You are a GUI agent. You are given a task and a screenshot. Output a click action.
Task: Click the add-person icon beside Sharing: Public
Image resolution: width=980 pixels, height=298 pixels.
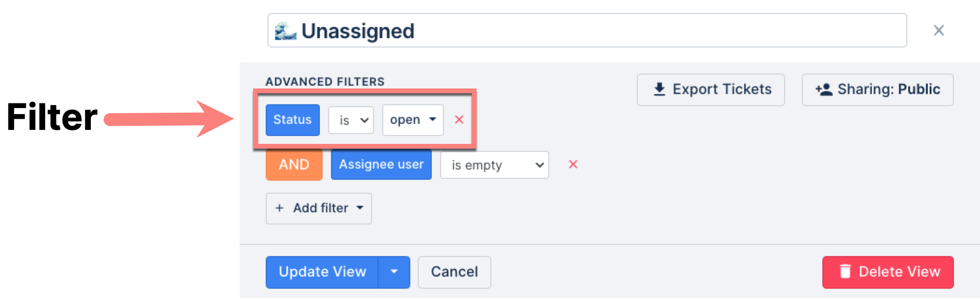coord(825,89)
